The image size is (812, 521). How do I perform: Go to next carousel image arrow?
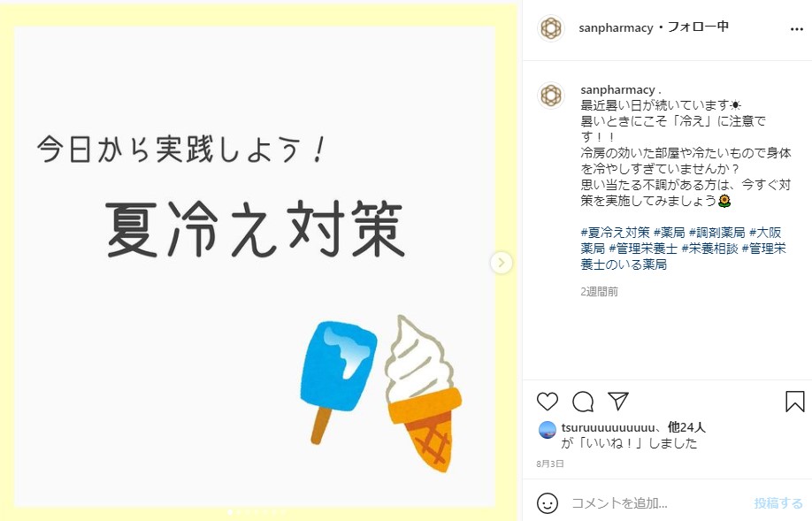[x=501, y=263]
